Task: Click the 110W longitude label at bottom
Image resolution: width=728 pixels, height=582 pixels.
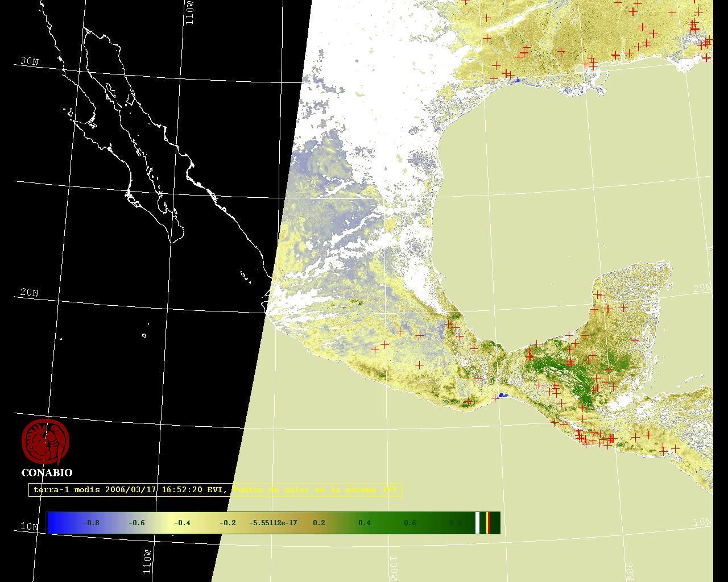Action: tap(148, 561)
